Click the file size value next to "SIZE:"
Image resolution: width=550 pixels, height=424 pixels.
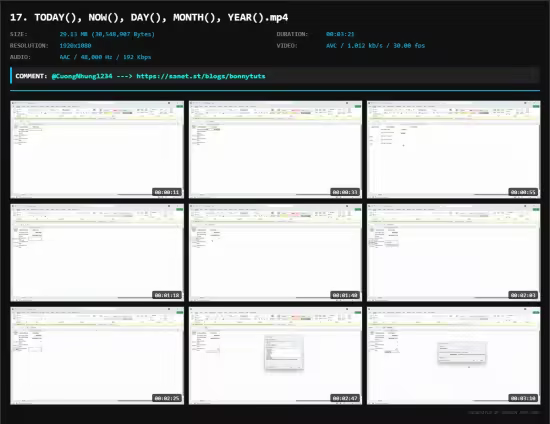[x=107, y=34]
